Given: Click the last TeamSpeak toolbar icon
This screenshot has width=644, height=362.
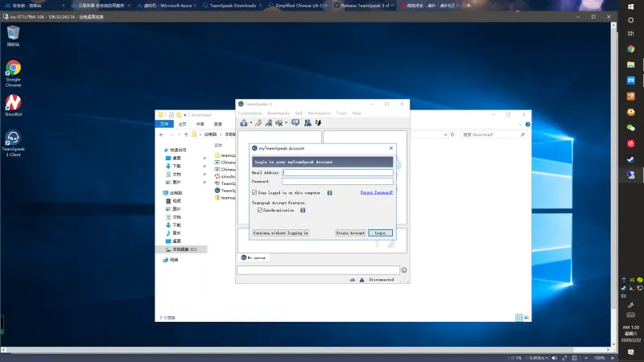Looking at the screenshot, I should click(318, 123).
